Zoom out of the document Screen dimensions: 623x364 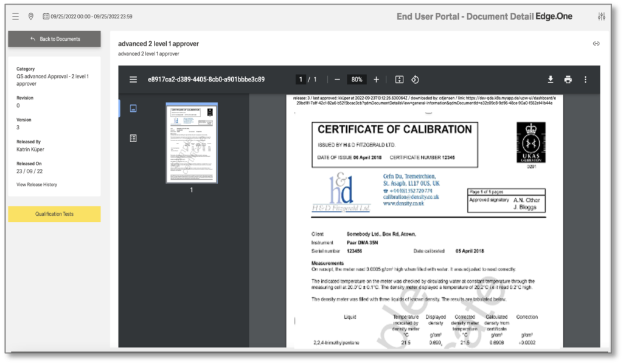click(x=337, y=79)
